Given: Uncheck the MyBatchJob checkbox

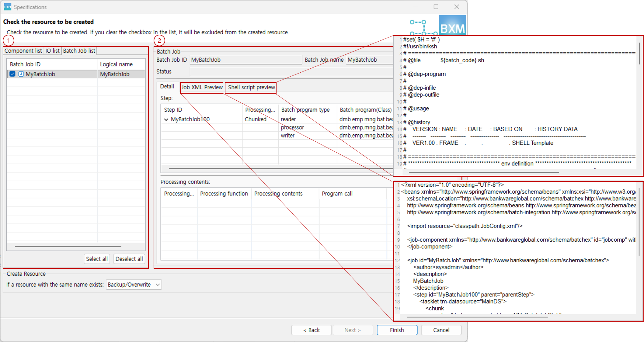Looking at the screenshot, I should pos(12,74).
